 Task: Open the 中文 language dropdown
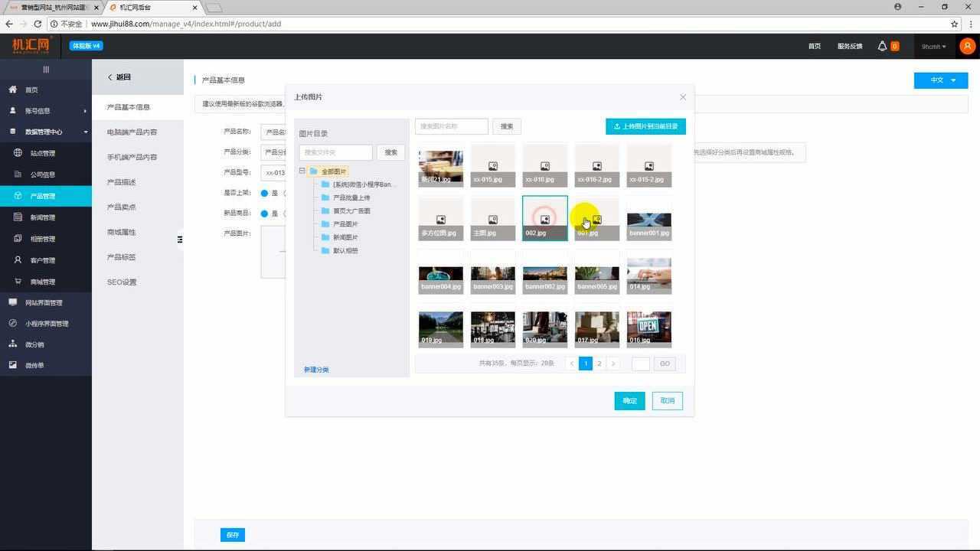coord(940,80)
